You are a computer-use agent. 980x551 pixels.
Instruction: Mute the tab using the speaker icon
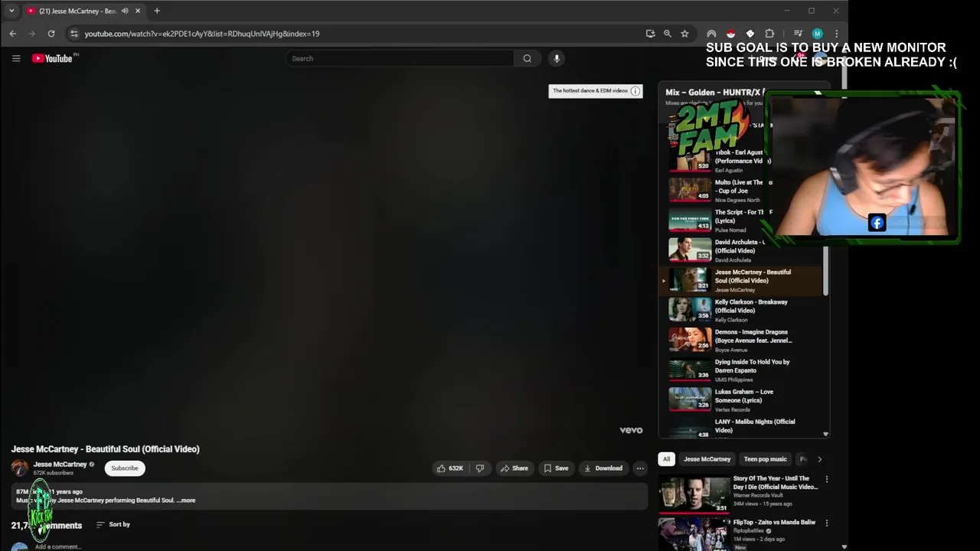tap(125, 11)
